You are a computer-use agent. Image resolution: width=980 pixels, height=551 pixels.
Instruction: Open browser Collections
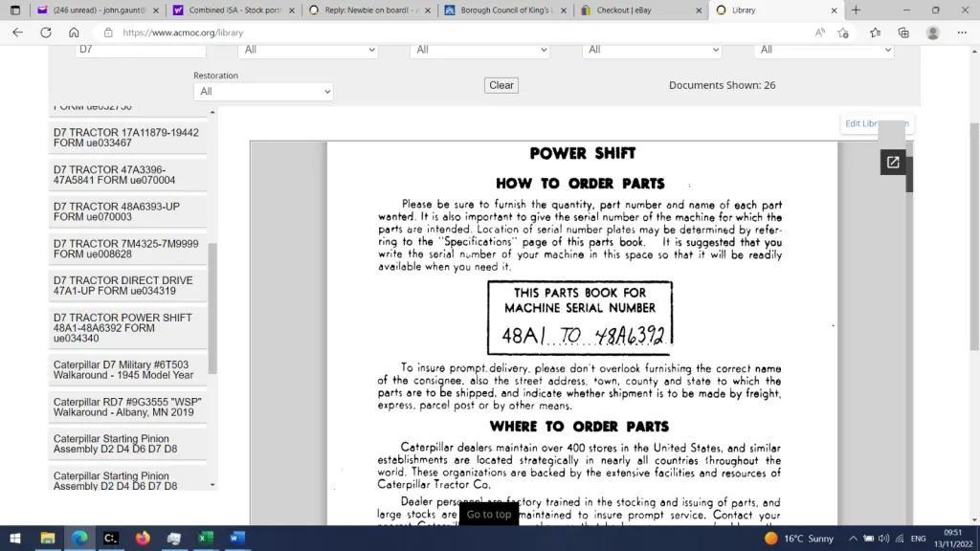coord(903,33)
